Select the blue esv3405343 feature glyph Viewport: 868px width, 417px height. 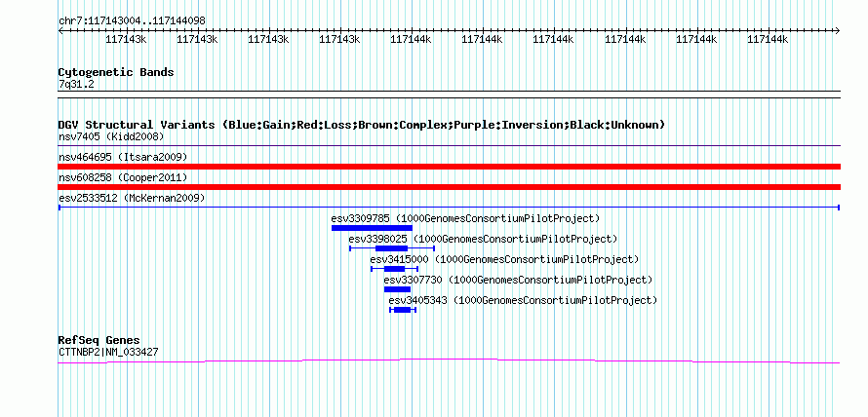403,310
